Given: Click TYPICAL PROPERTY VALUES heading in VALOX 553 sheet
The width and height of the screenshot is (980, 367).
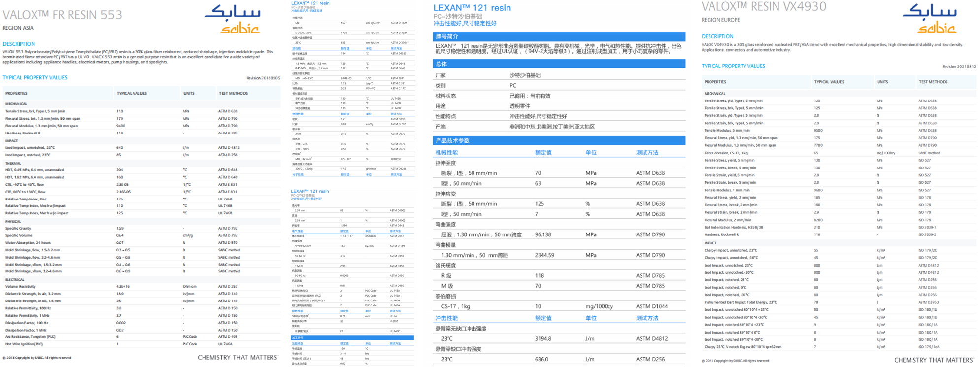Looking at the screenshot, I should 35,78.
